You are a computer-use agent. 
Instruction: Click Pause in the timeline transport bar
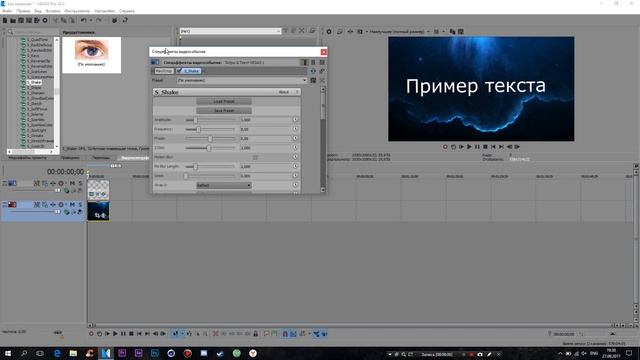pyautogui.click(x=123, y=334)
